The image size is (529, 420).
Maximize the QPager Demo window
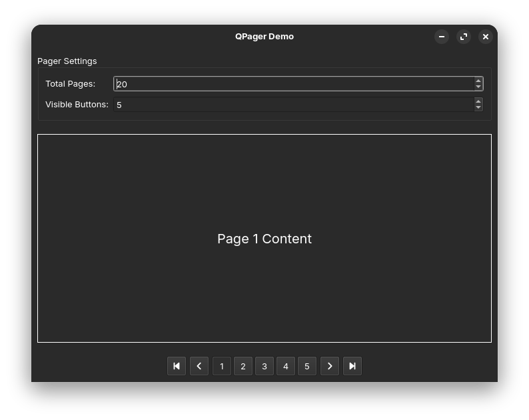(x=464, y=37)
